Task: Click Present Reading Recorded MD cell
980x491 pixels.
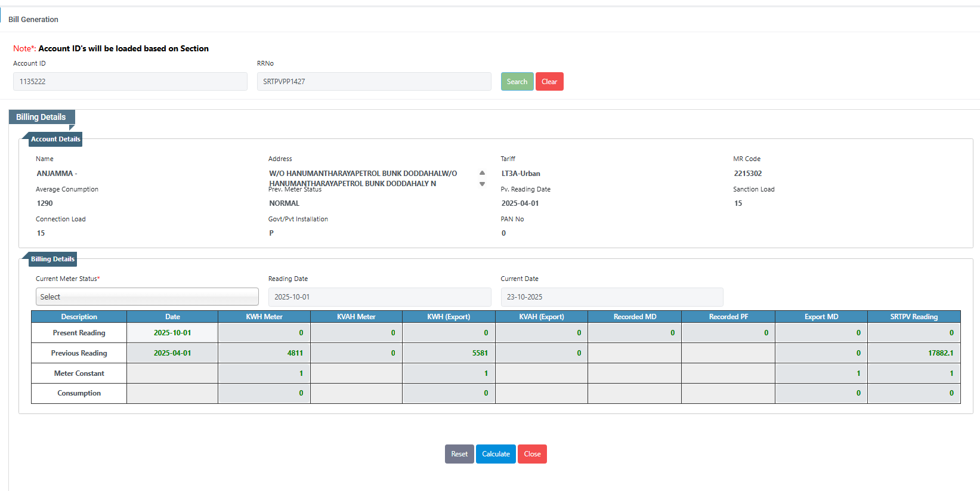Action: tap(635, 333)
